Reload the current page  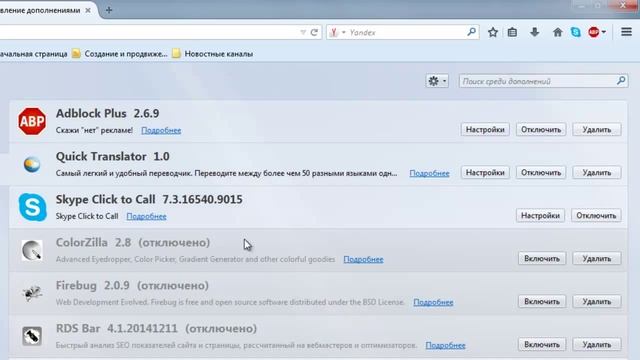[314, 32]
